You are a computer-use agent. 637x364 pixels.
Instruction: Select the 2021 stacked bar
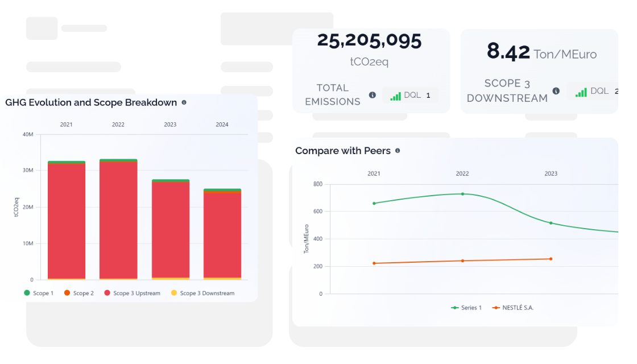(67, 220)
